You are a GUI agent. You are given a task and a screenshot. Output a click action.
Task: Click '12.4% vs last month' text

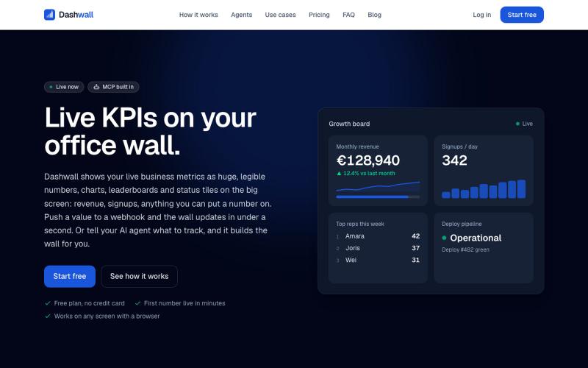point(369,174)
